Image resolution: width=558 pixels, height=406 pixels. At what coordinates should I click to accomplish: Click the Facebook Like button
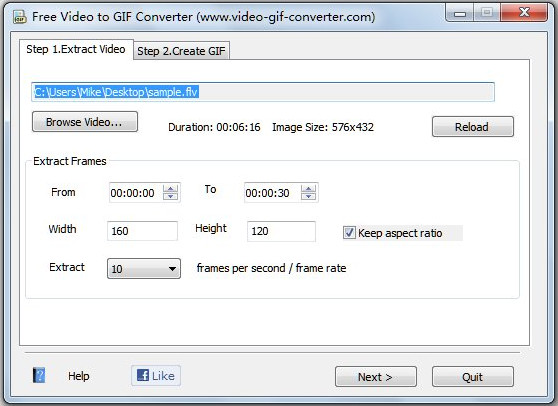coord(156,376)
